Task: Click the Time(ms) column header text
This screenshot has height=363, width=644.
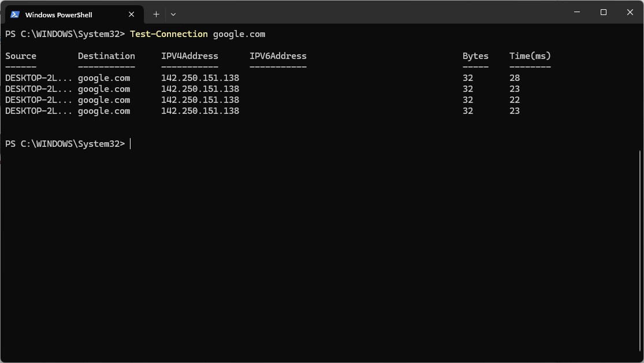Action: (x=530, y=55)
